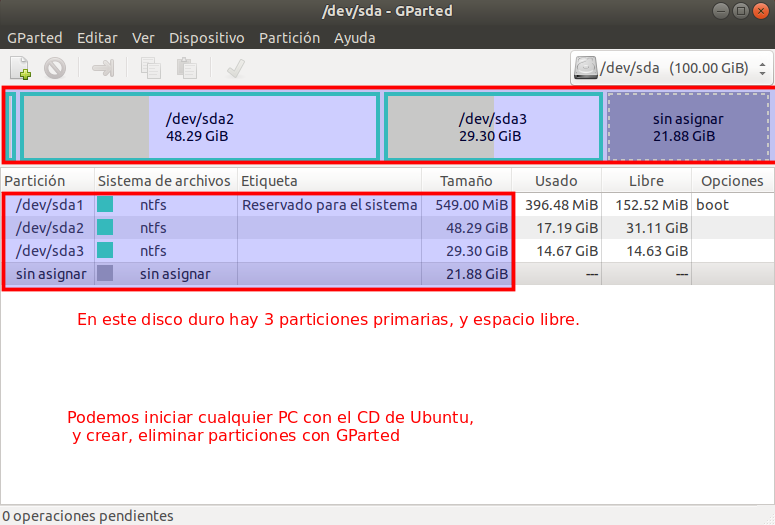This screenshot has width=775, height=525.
Task: Open the Partición menu
Action: (x=289, y=38)
